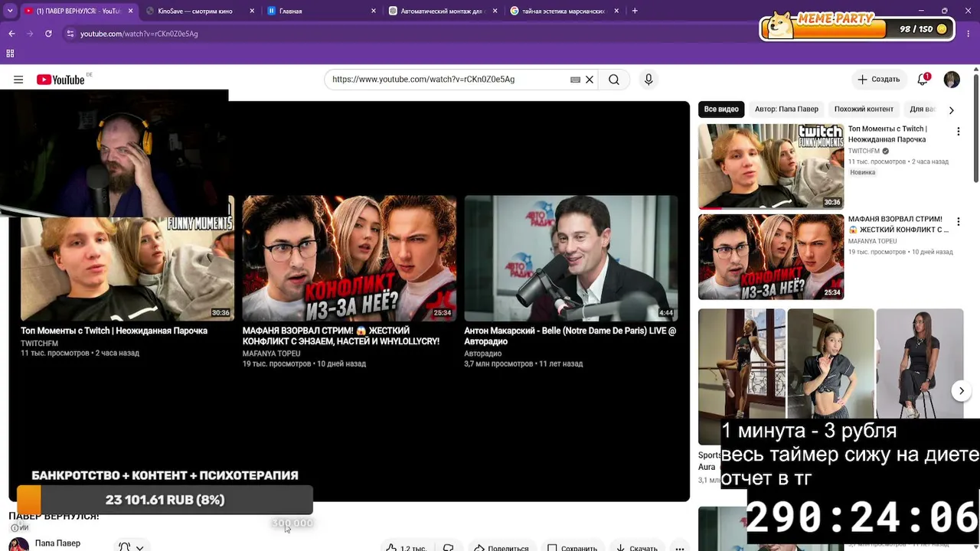Open the sidebar title Топ Моменты с Twitch
Screen dimensions: 980x551
(x=887, y=134)
